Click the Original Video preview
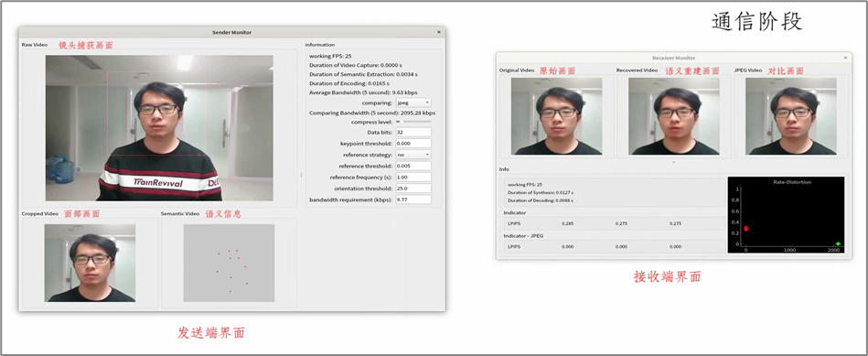 coord(557,116)
